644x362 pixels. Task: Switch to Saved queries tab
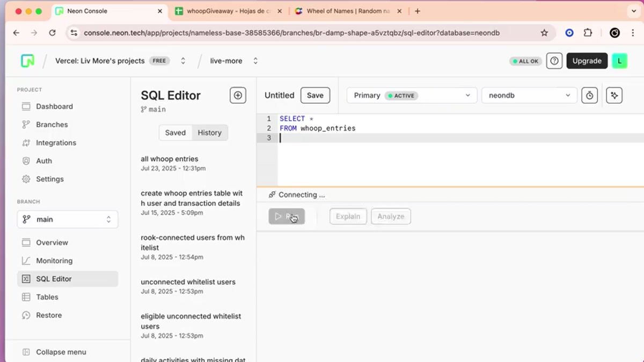coord(175,133)
